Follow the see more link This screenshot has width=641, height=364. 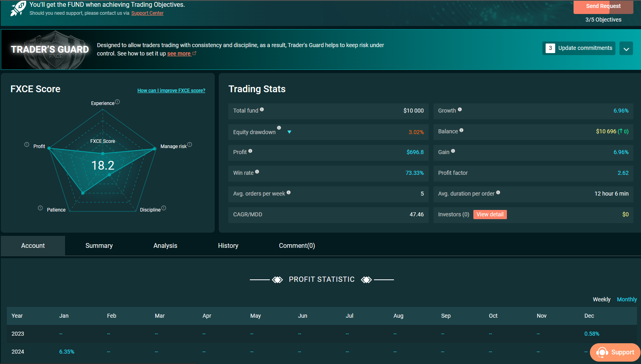[x=179, y=53]
